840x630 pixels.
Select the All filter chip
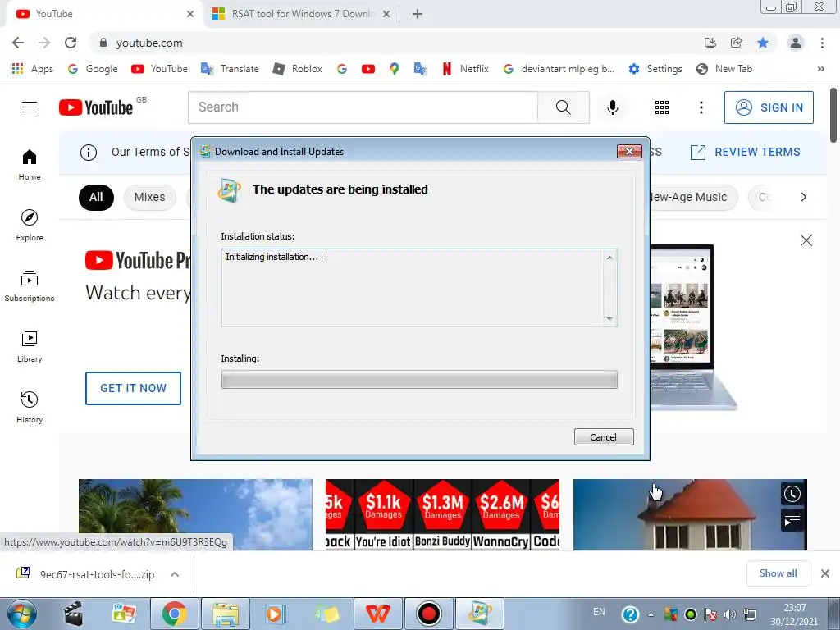(x=96, y=197)
